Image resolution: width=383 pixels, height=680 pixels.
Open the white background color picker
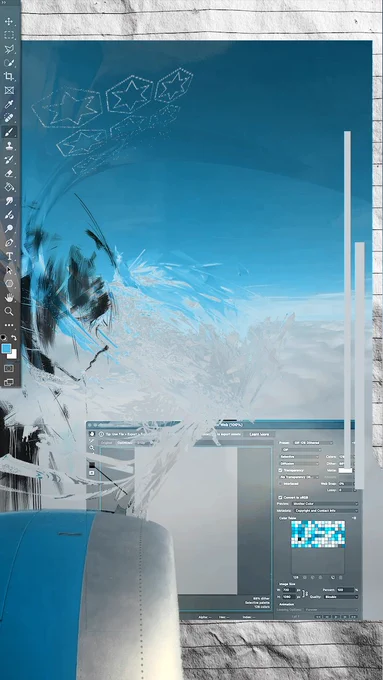pyautogui.click(x=13, y=355)
